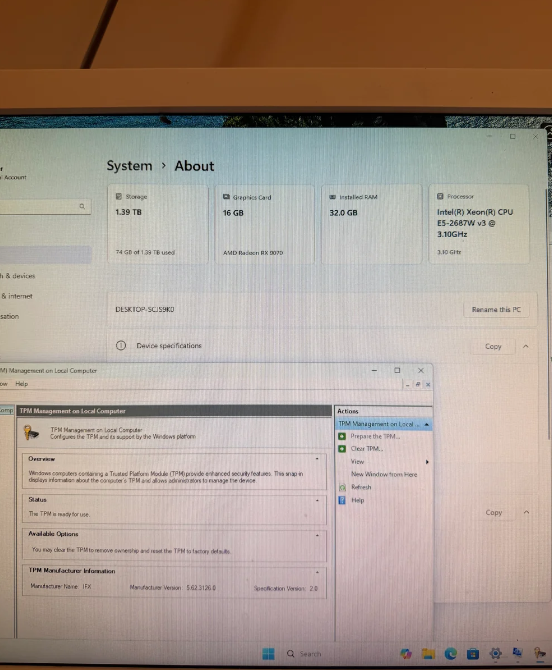Open Settings gear icon on taskbar
This screenshot has height=670, width=552.
pyautogui.click(x=495, y=653)
